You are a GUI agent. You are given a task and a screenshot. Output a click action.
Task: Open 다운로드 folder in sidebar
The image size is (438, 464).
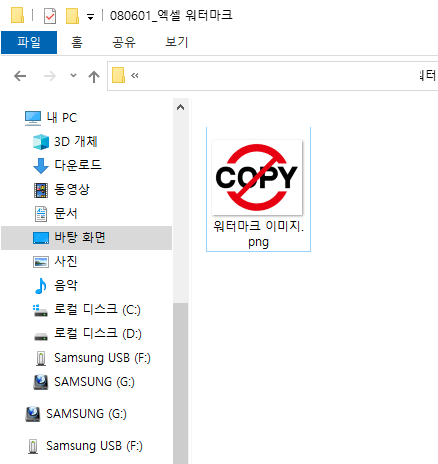click(x=78, y=165)
